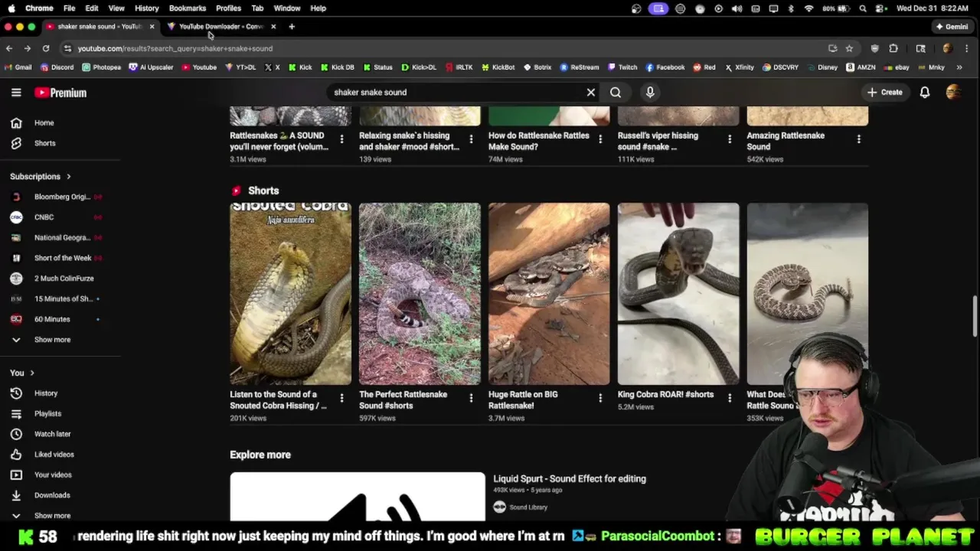Open the notifications bell
Image resolution: width=980 pixels, height=551 pixels.
point(925,93)
